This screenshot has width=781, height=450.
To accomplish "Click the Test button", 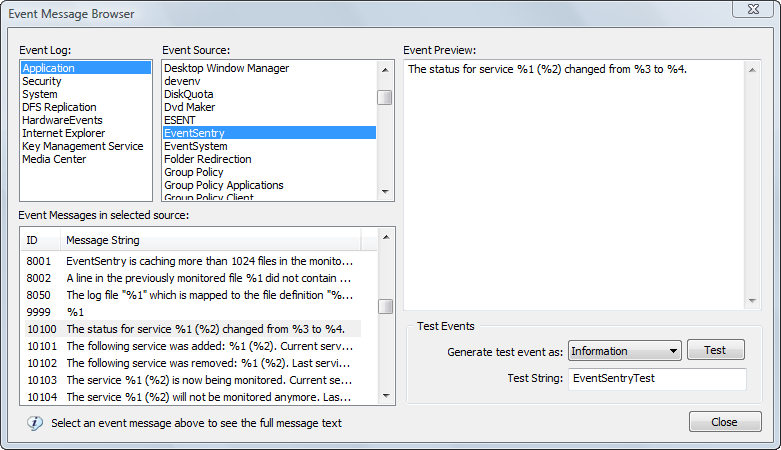I will tap(715, 350).
